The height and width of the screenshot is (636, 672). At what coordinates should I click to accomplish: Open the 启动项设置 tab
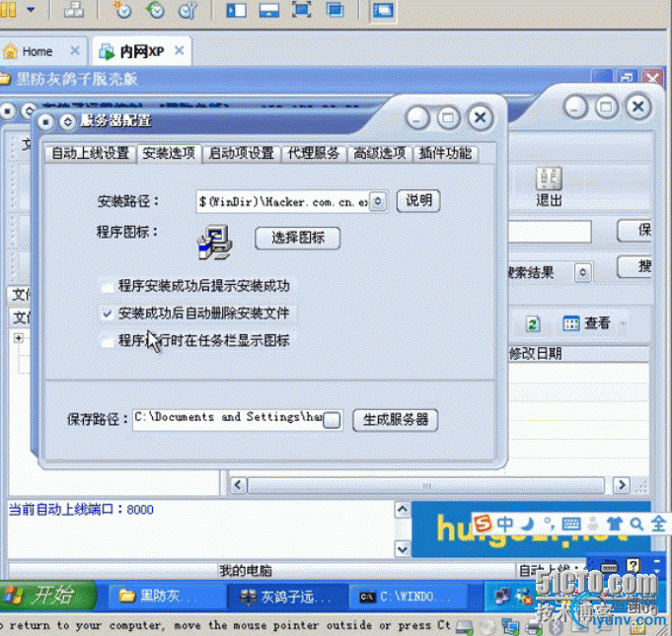click(x=241, y=153)
